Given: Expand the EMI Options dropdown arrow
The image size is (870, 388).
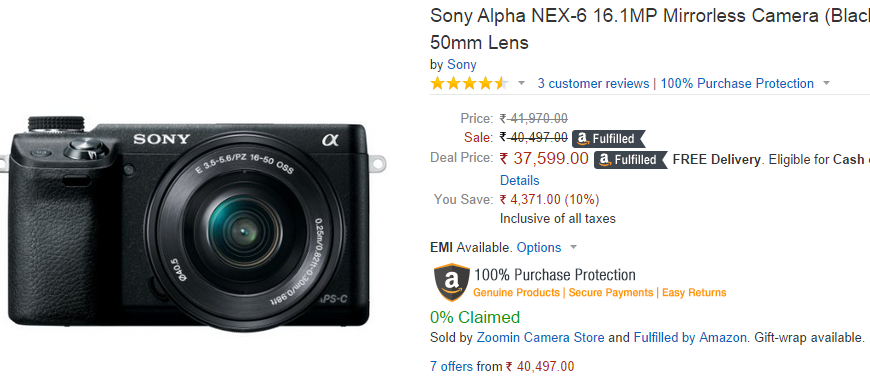Looking at the screenshot, I should coord(574,247).
